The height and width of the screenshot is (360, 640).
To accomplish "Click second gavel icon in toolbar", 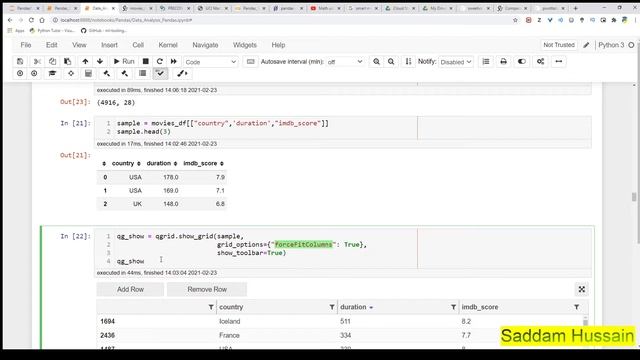I will pyautogui.click(x=124, y=73).
